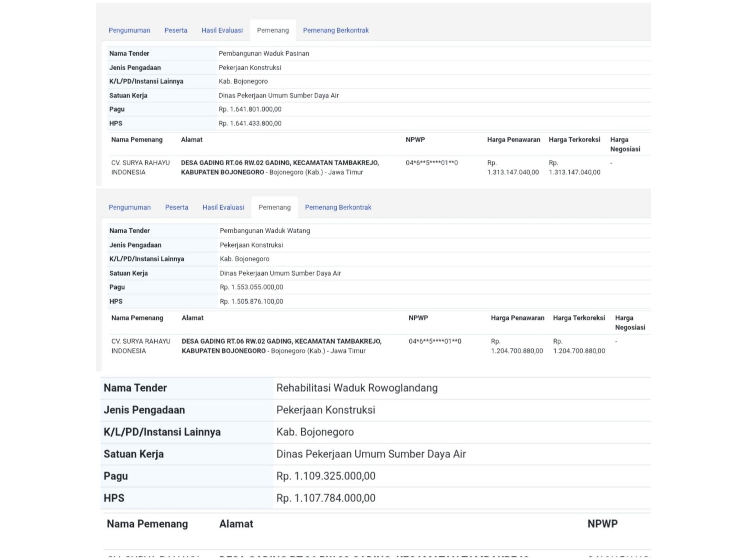Click tender name Rehabilitasi Waduk Rowoglandang
The height and width of the screenshot is (560, 747).
click(357, 388)
